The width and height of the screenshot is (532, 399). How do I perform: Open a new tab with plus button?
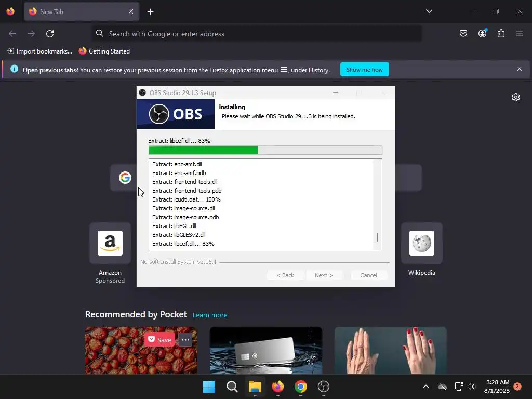[150, 12]
